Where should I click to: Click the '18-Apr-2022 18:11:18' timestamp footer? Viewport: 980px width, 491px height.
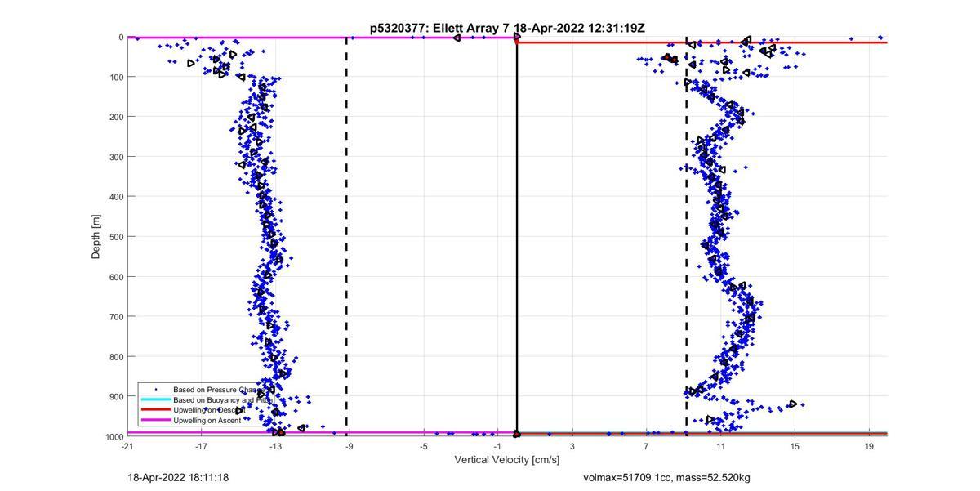click(178, 477)
